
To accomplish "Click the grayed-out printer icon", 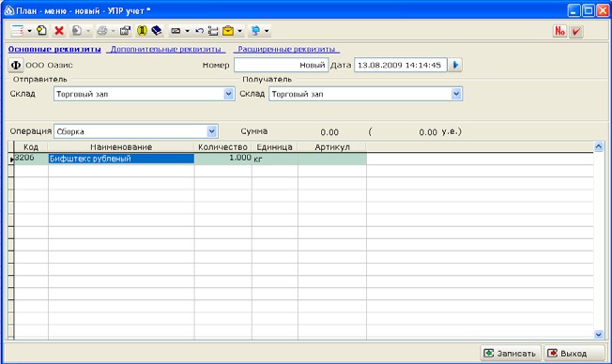I will (x=102, y=30).
